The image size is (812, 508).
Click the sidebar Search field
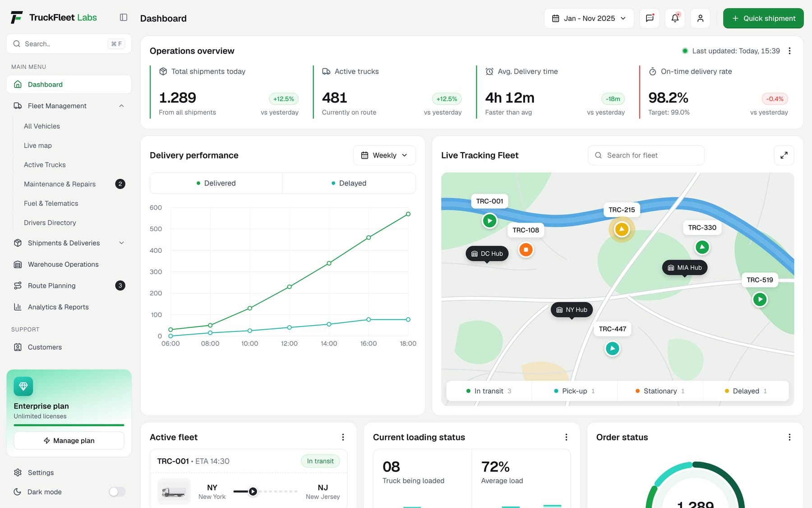[69, 44]
